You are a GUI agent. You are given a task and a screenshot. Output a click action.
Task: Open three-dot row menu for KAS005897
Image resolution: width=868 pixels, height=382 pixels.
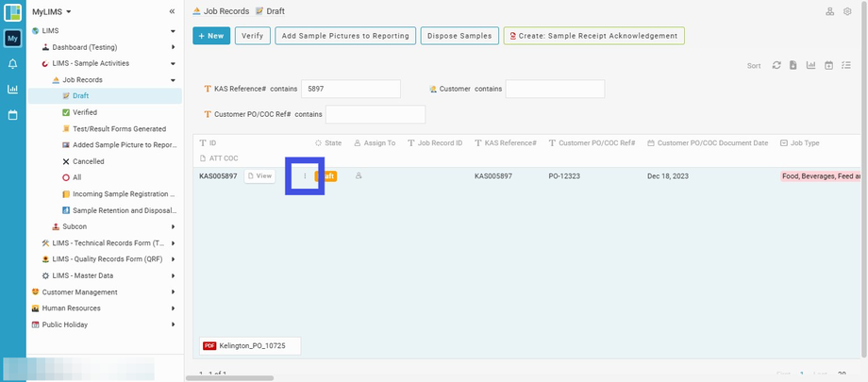tap(305, 176)
